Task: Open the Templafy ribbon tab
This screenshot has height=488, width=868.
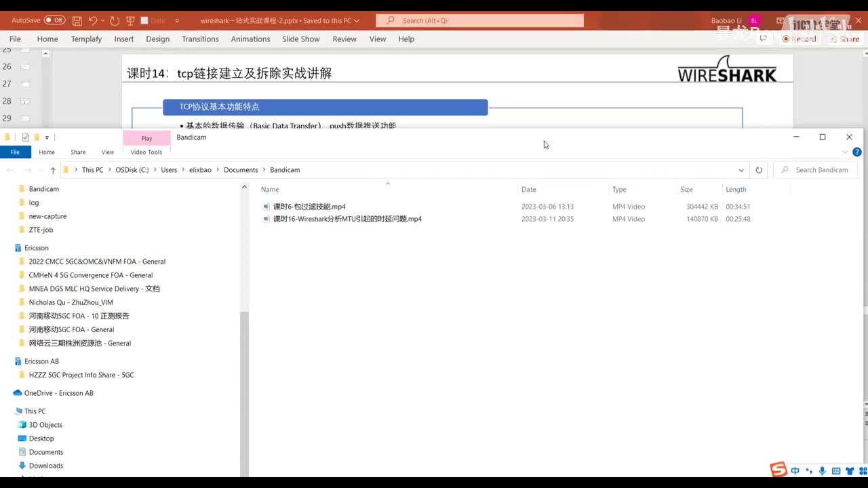Action: click(86, 39)
